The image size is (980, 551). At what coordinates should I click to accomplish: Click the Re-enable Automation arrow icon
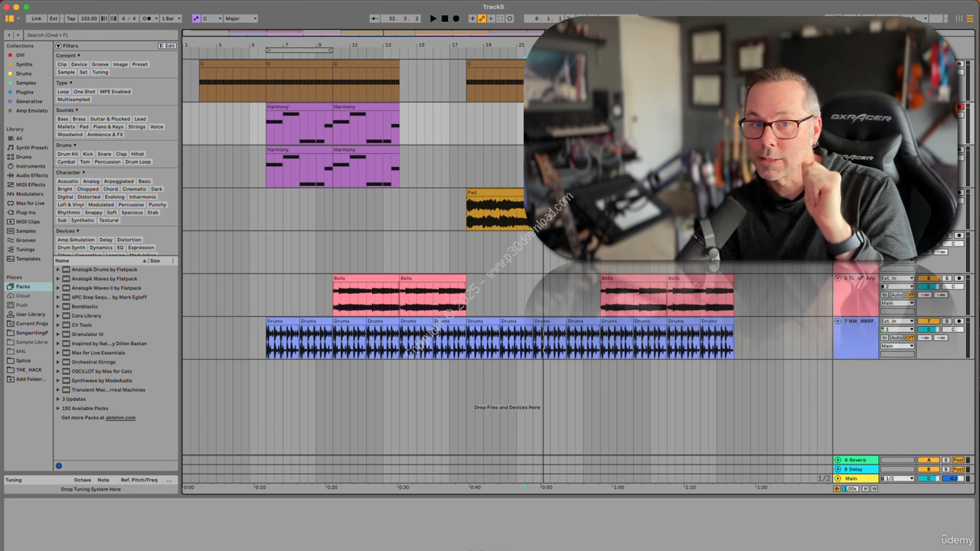click(491, 18)
